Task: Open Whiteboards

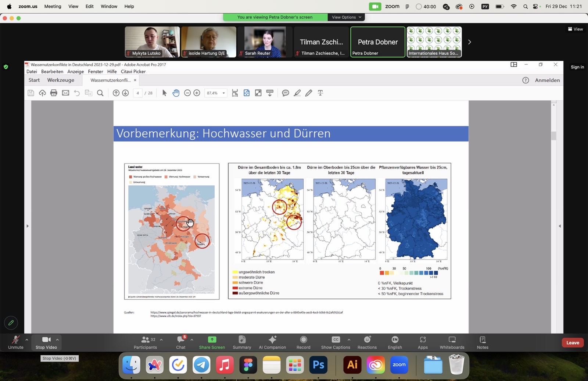Action: point(452,342)
